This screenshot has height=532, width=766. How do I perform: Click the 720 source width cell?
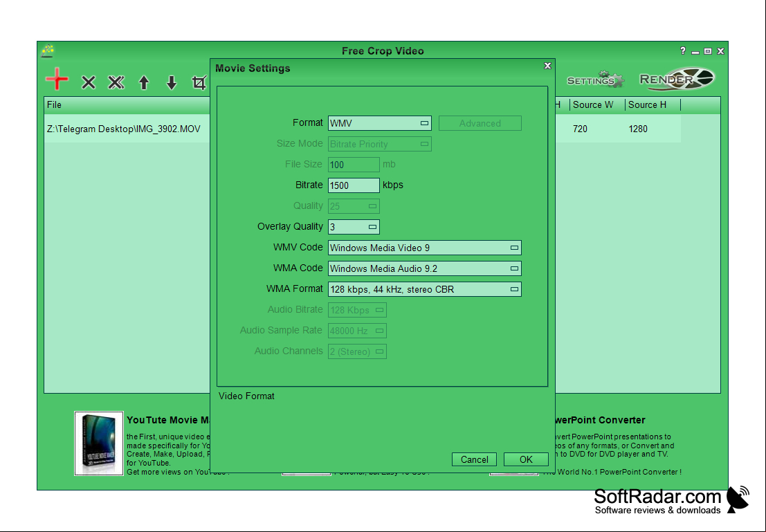click(580, 129)
